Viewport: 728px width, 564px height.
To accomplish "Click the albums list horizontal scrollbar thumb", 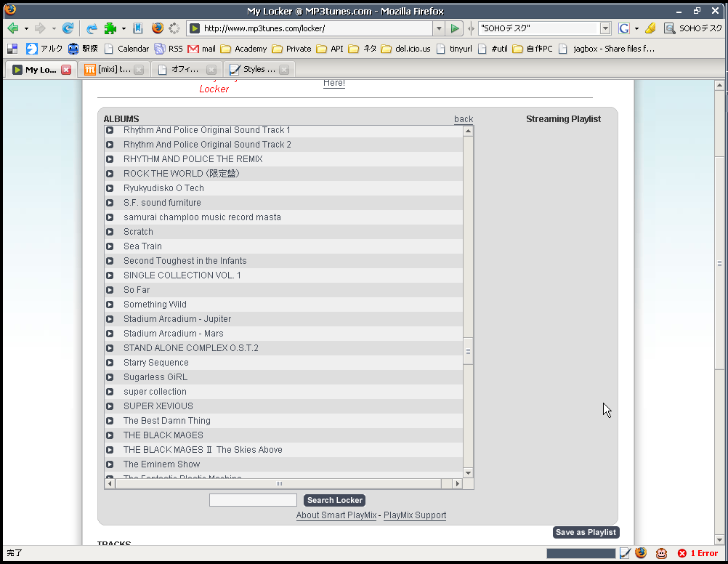I will (x=278, y=483).
